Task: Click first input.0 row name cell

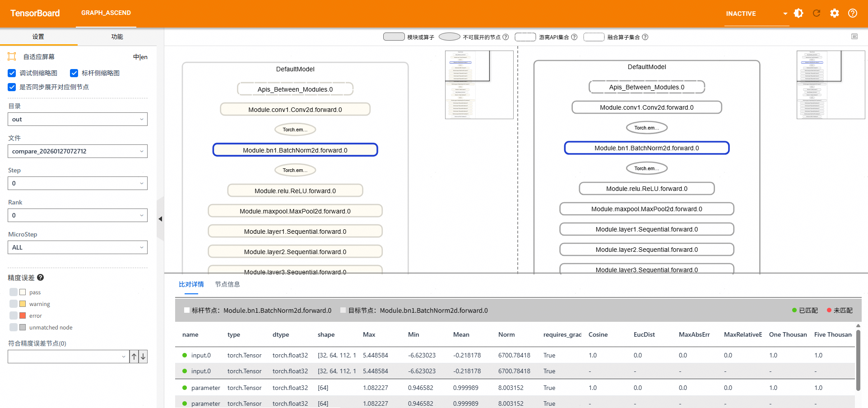Action: point(201,355)
